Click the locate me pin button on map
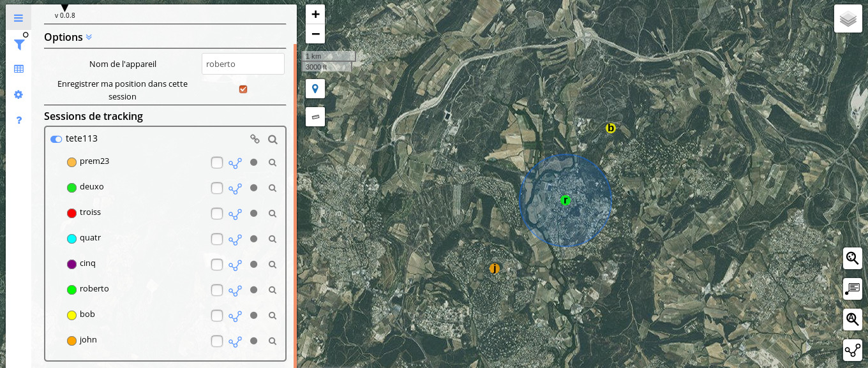The image size is (868, 368). (315, 89)
